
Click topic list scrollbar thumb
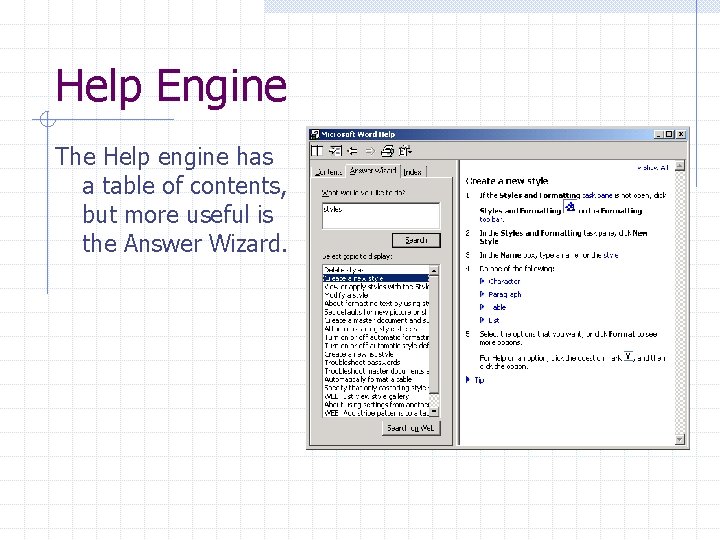tap(434, 334)
